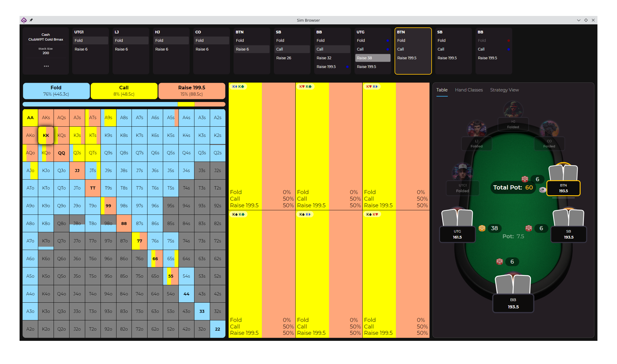Click the Stack Size 200 value
Screen dimensions: 617x364
pyautogui.click(x=46, y=53)
